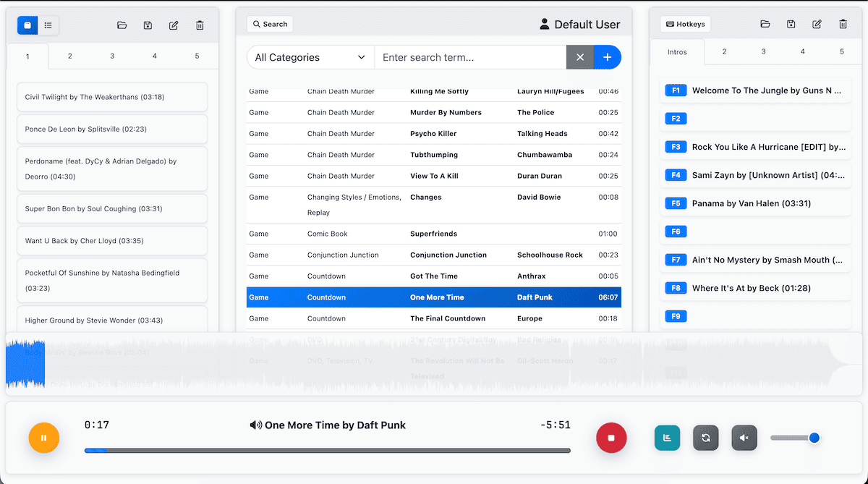868x484 pixels.
Task: Clear the search with the X button
Action: (580, 57)
